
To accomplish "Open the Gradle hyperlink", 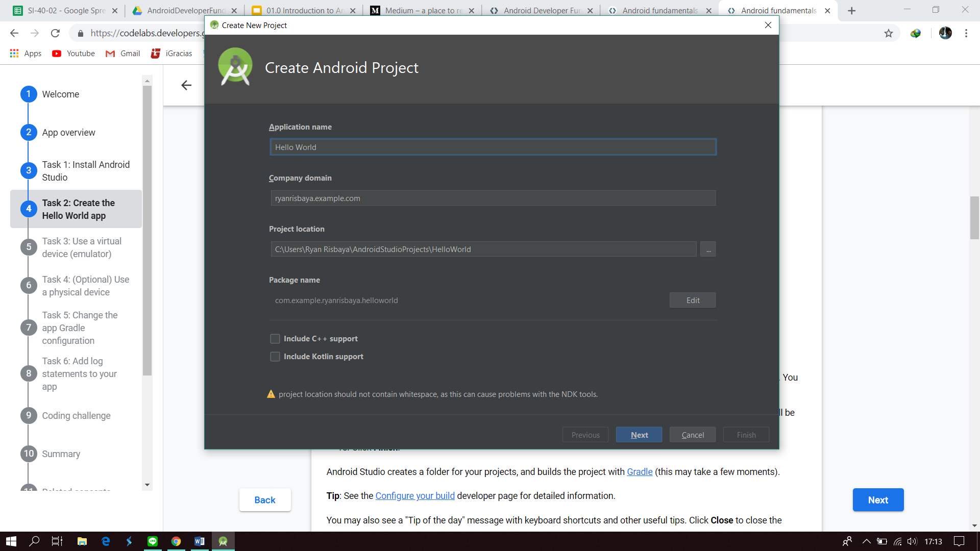I will coord(640,472).
